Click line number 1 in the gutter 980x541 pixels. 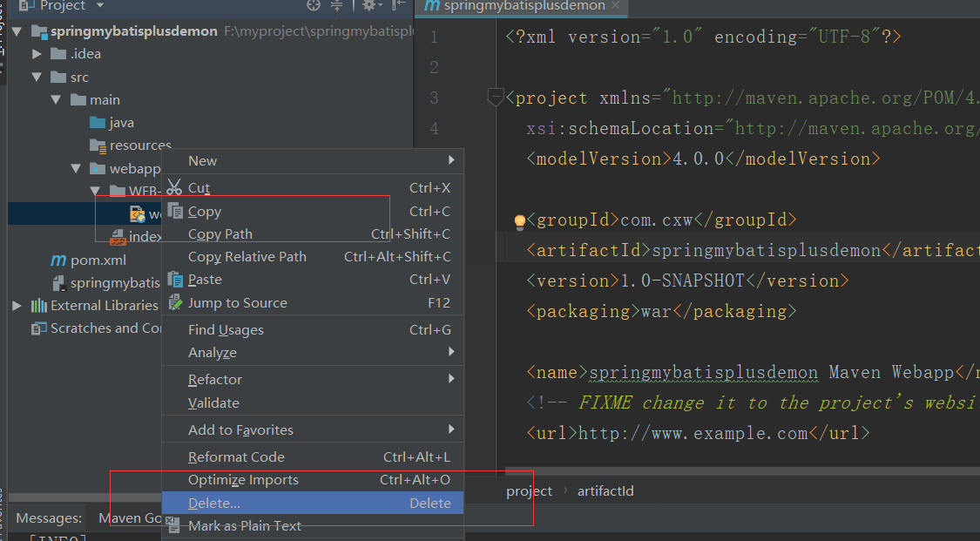[434, 37]
